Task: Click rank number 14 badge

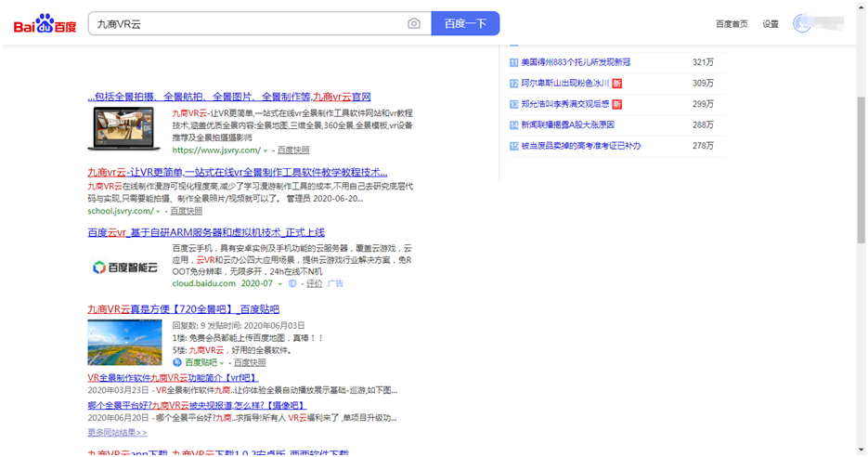Action: [513, 125]
